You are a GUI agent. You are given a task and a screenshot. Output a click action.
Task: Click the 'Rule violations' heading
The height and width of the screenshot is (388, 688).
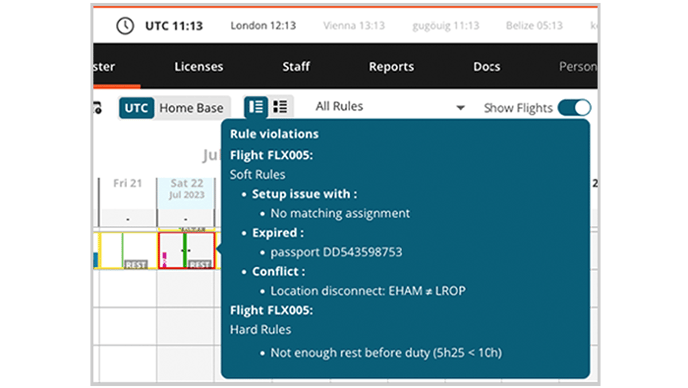tap(274, 134)
